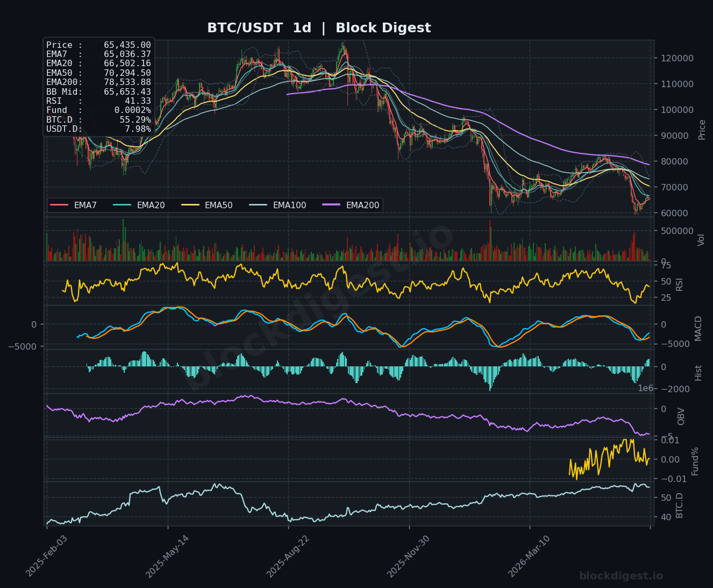Click the EMA50 legend entry
This screenshot has height=588, width=713.
[x=207, y=205]
